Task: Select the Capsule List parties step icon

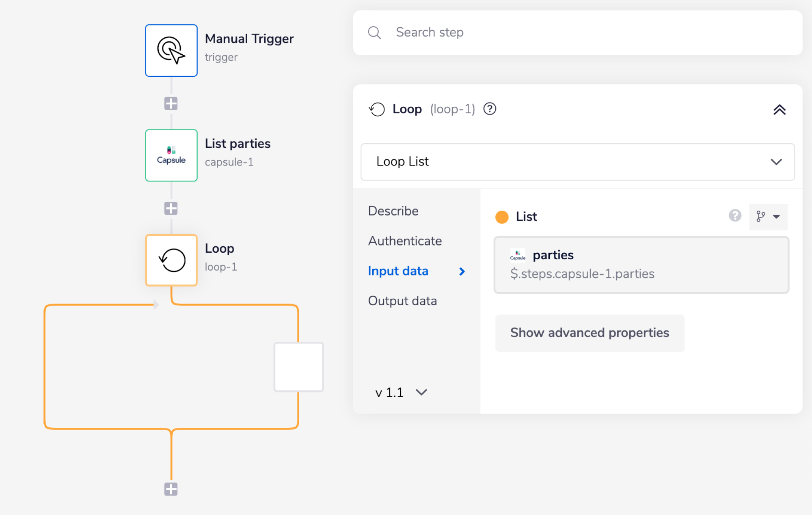Action: pos(171,155)
